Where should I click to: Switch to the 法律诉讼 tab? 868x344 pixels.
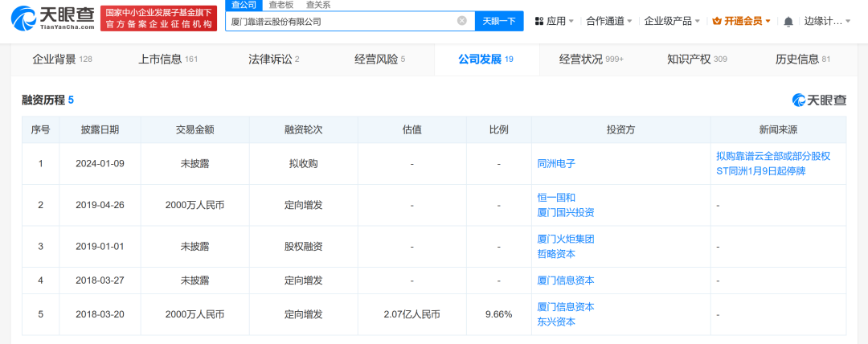[x=274, y=59]
